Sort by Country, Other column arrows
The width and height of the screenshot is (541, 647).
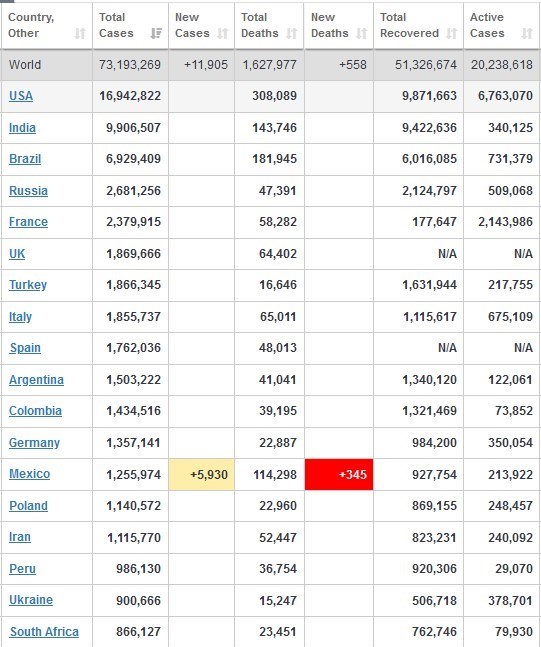tap(80, 33)
